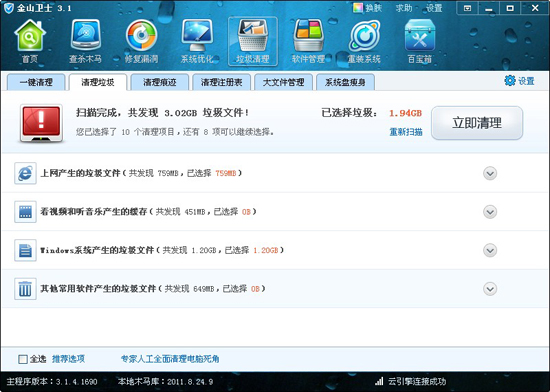This screenshot has height=392, width=550.
Task: Click the 重新扫描 rescan link
Action: (x=406, y=132)
